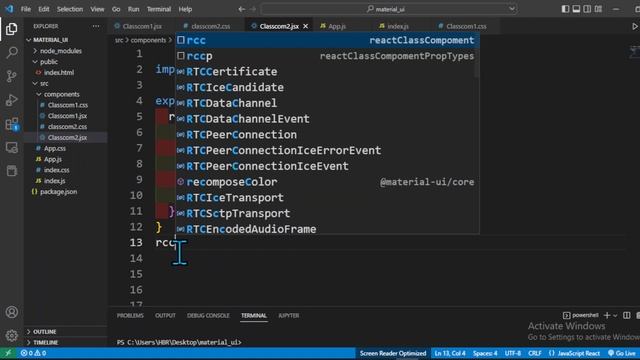Open the View menu

[97, 9]
